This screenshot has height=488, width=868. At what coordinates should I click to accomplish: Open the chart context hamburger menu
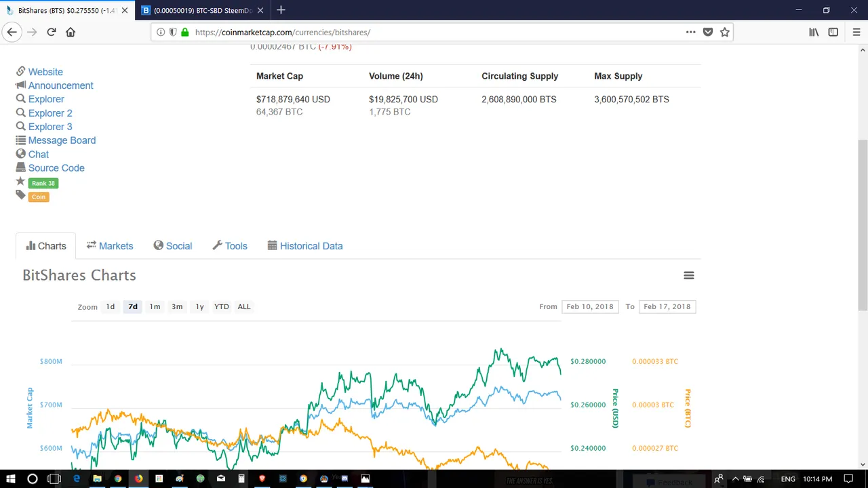[689, 275]
